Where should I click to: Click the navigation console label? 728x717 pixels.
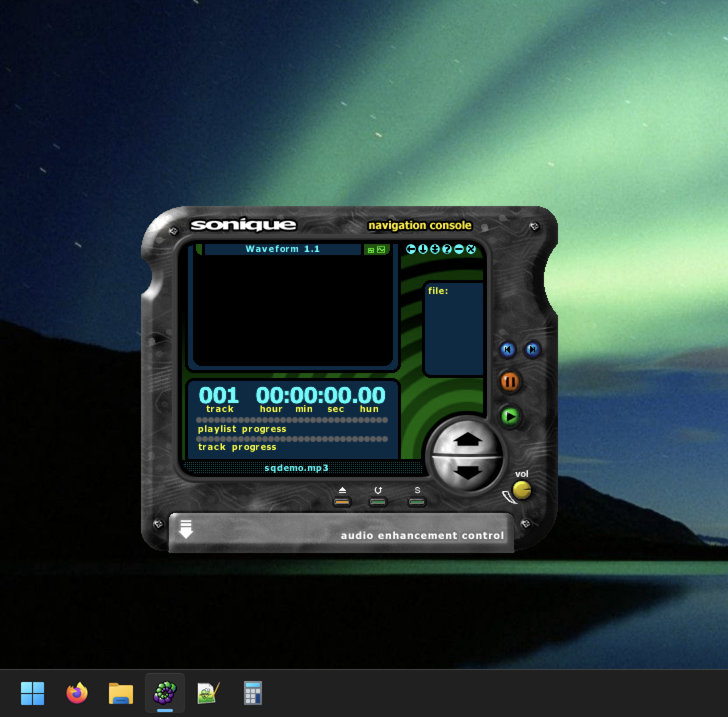pyautogui.click(x=420, y=225)
